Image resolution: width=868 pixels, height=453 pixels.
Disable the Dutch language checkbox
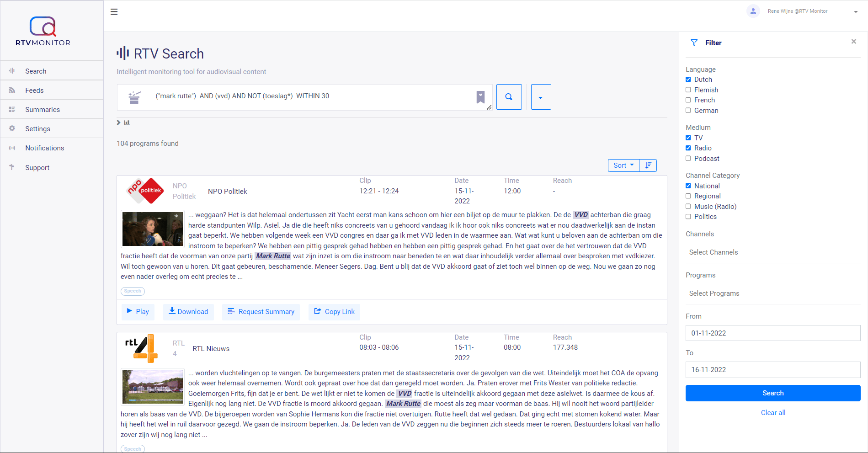point(688,79)
